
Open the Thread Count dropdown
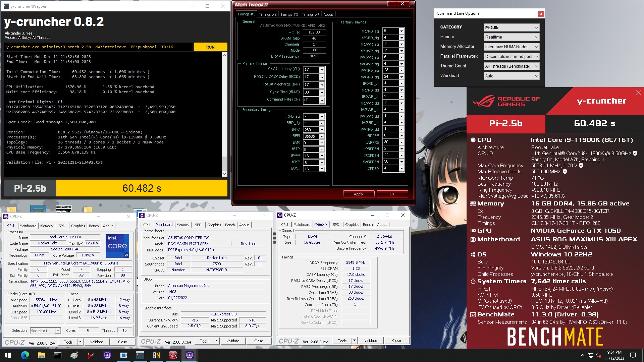(x=512, y=66)
